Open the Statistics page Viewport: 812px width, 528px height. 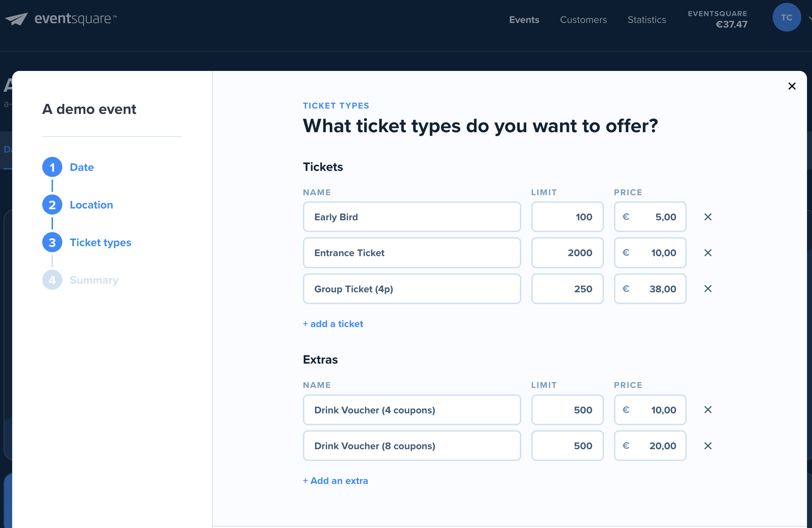click(647, 20)
